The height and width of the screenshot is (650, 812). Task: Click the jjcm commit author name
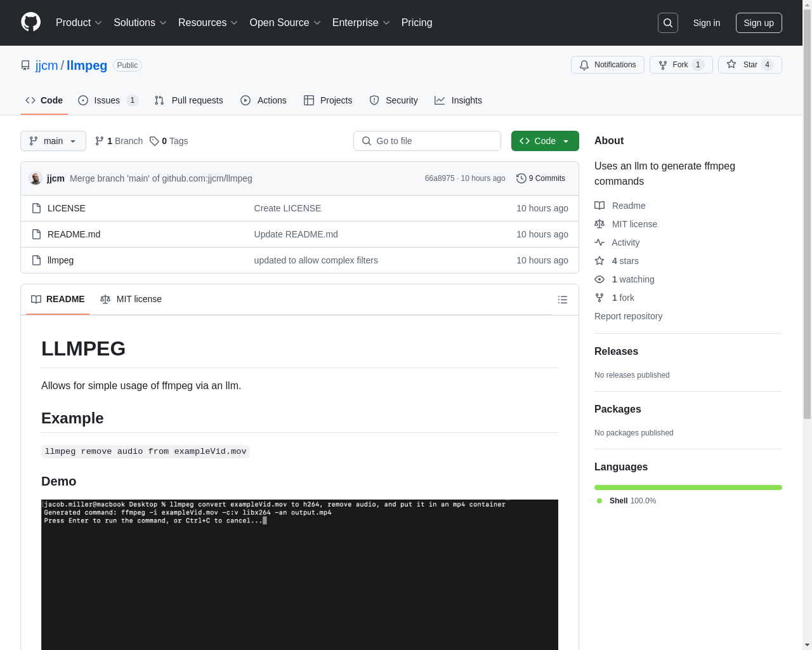coord(56,178)
